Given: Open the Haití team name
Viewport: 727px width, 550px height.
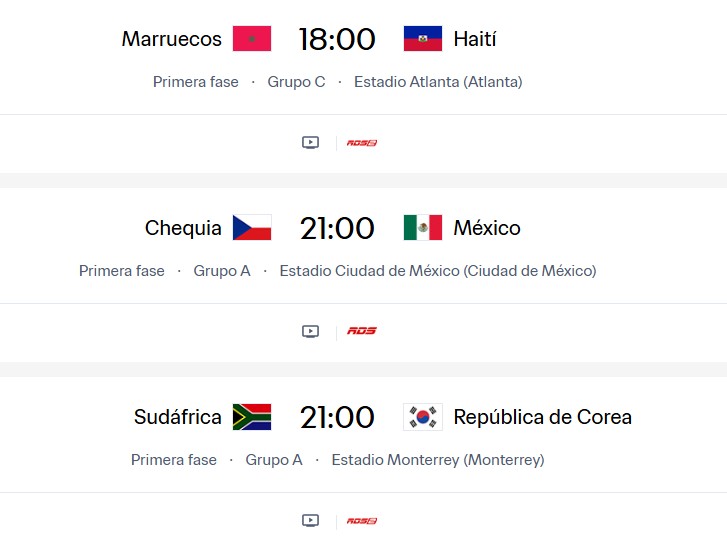Looking at the screenshot, I should [x=475, y=39].
